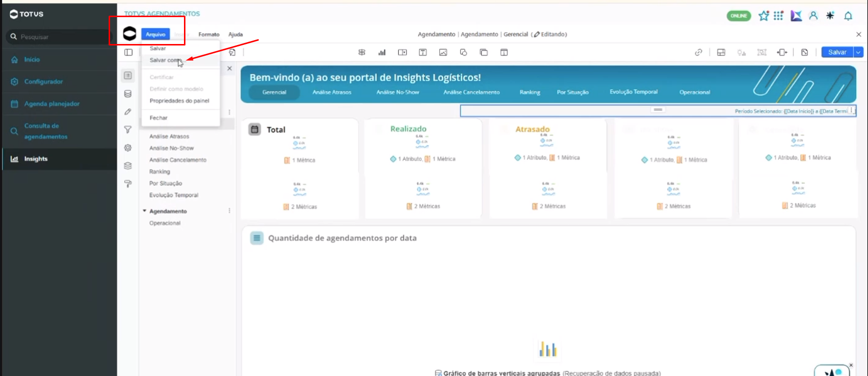This screenshot has width=868, height=376.
Task: Open the Arquivo menu
Action: tap(156, 34)
